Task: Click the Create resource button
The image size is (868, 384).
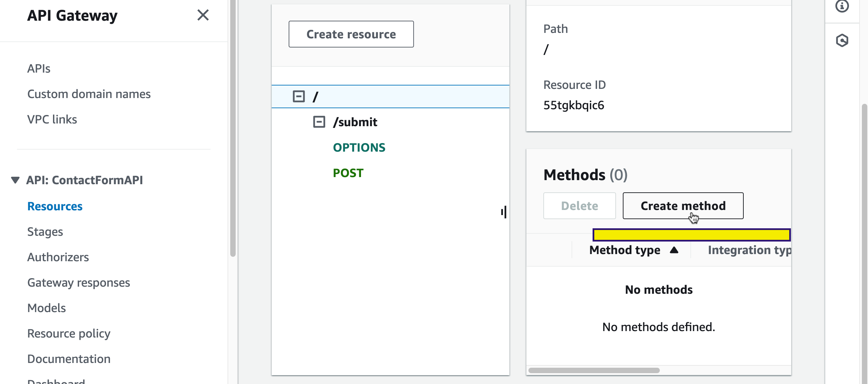Action: click(x=351, y=34)
